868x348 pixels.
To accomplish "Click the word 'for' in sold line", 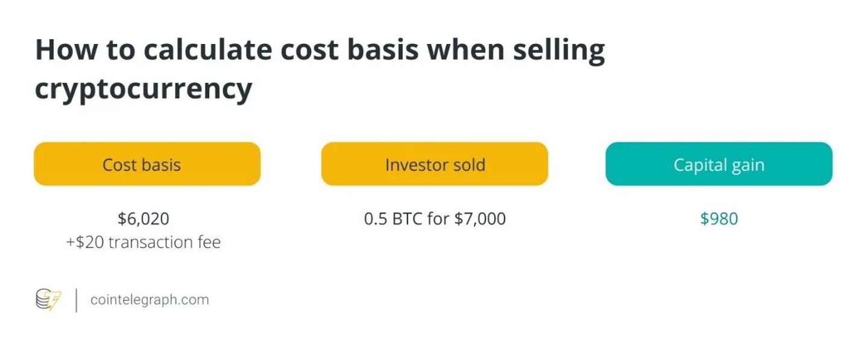I will coord(438,218).
